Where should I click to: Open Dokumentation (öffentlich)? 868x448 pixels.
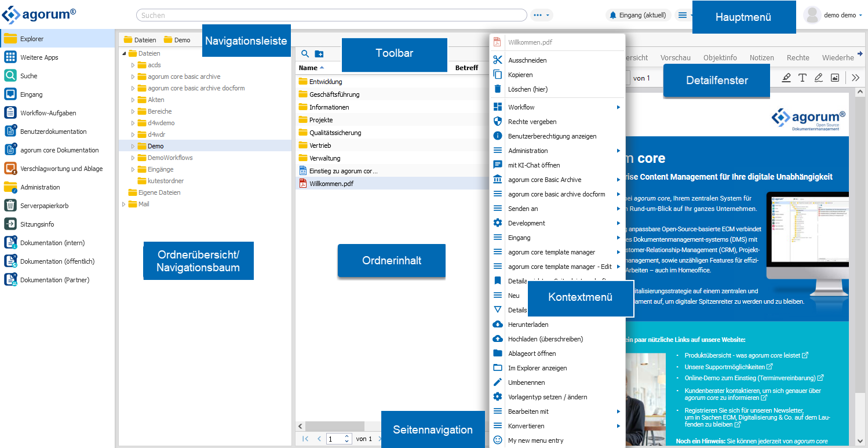tap(57, 261)
